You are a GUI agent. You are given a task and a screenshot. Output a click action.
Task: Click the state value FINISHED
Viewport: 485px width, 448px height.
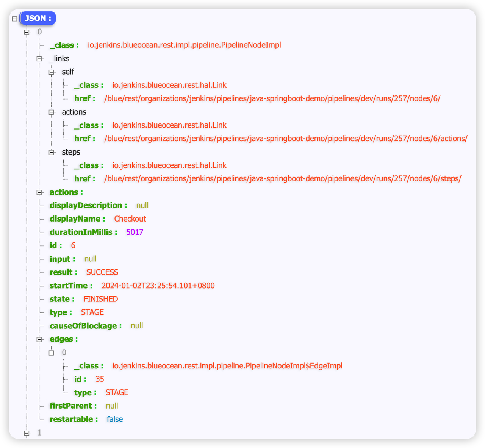tap(101, 299)
